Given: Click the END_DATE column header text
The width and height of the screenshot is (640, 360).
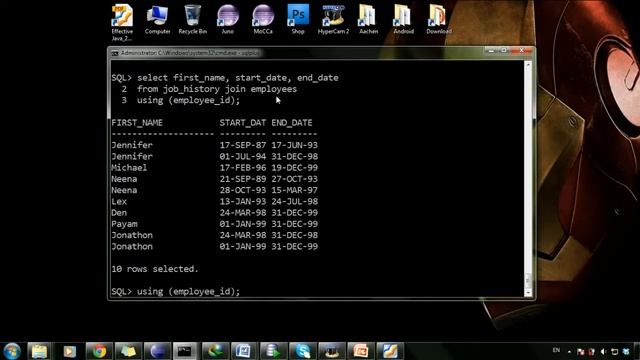Looking at the screenshot, I should [292, 122].
